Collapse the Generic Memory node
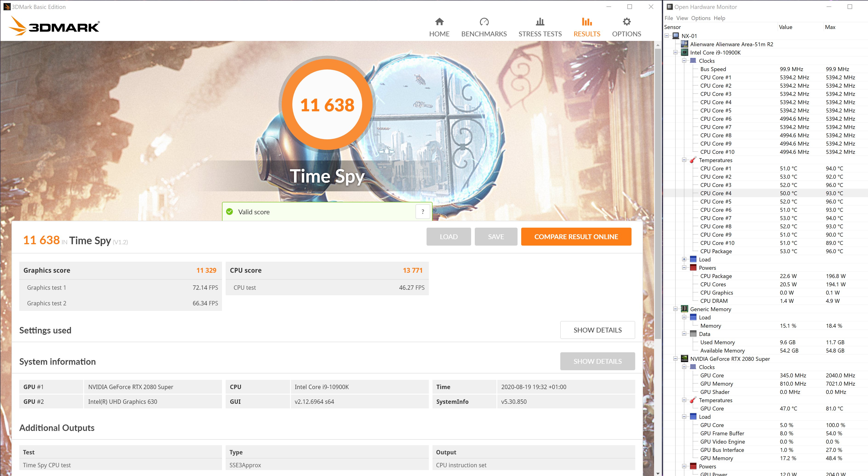The image size is (868, 476). point(675,309)
